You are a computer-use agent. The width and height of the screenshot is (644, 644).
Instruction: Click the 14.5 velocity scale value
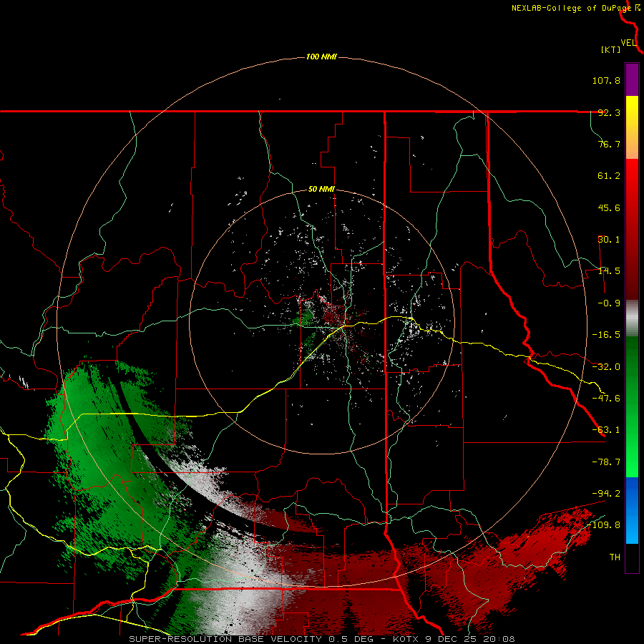point(609,271)
